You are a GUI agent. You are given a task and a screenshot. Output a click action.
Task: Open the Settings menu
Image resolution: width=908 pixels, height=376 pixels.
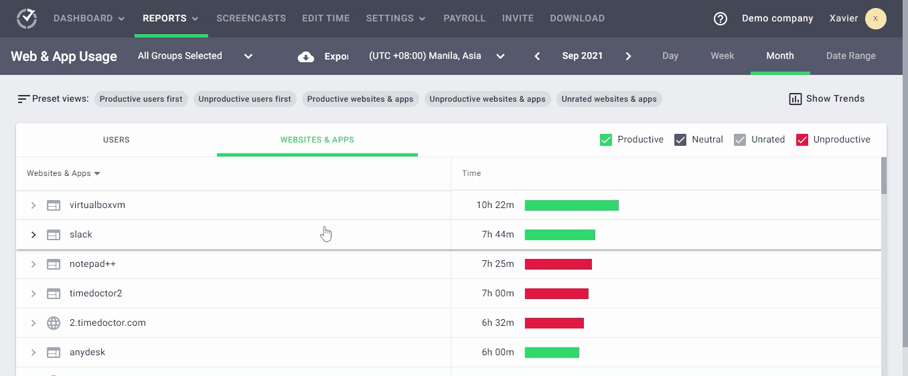(x=396, y=19)
